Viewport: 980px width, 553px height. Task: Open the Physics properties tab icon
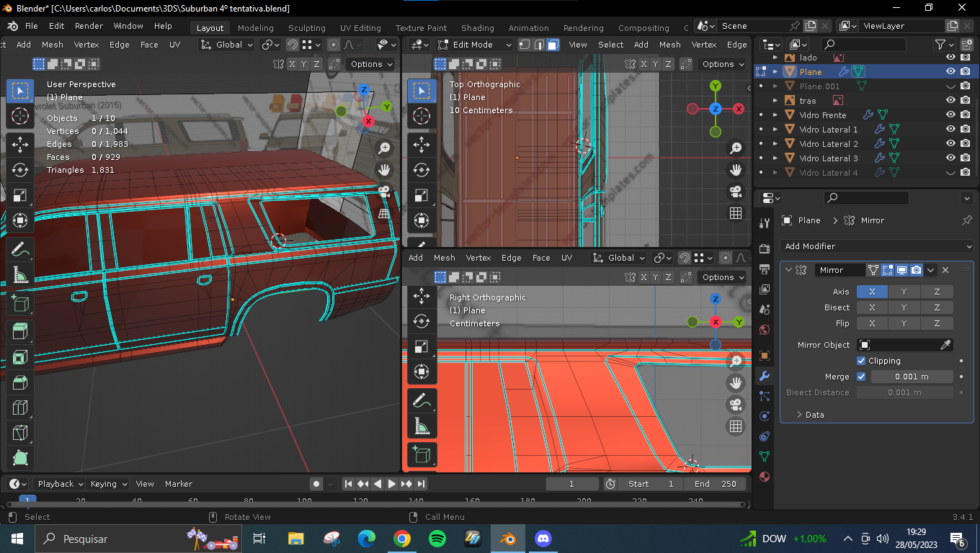[765, 416]
